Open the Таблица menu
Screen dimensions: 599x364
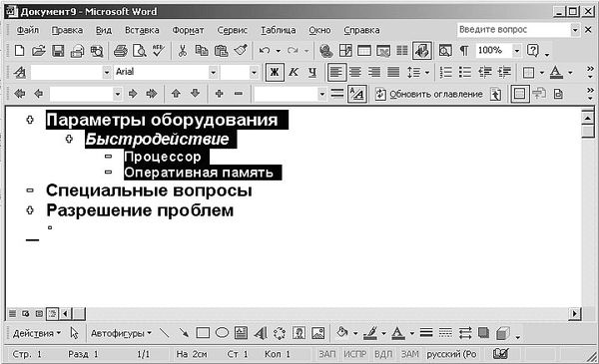[x=279, y=30]
